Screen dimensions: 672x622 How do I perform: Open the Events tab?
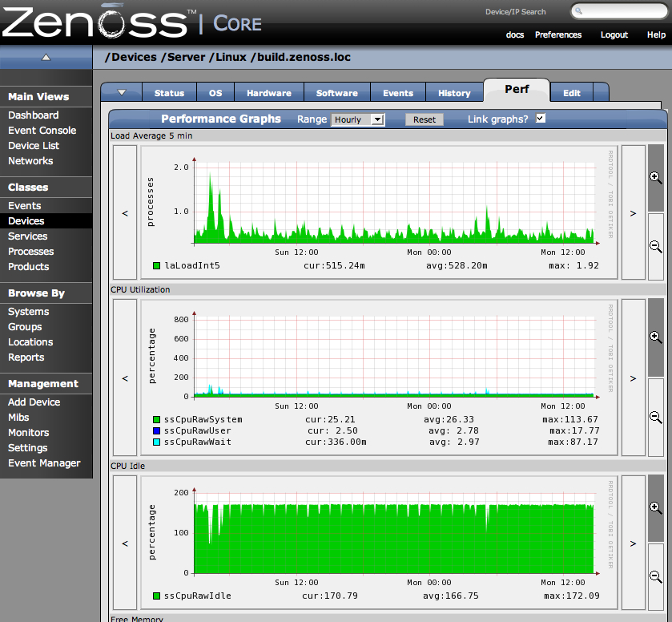click(398, 93)
